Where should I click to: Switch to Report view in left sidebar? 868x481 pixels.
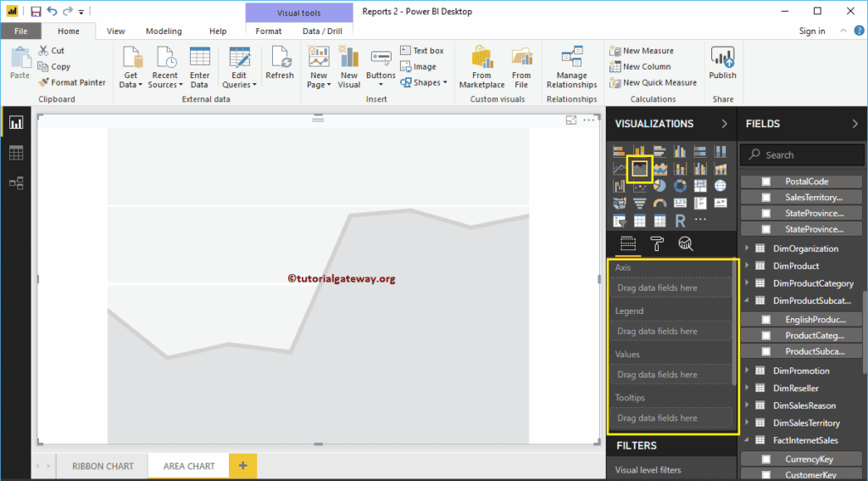click(x=15, y=122)
